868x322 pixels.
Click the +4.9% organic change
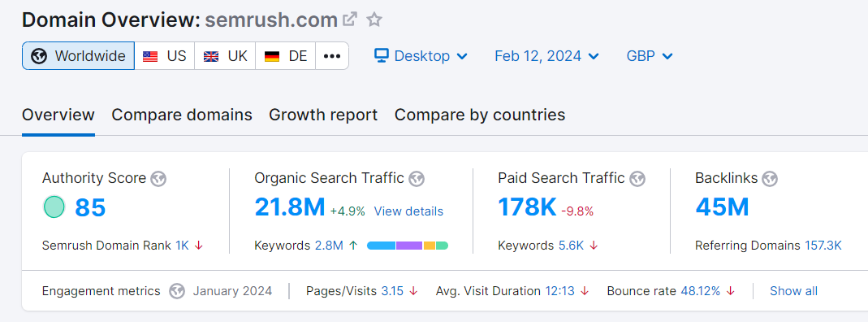point(348,211)
